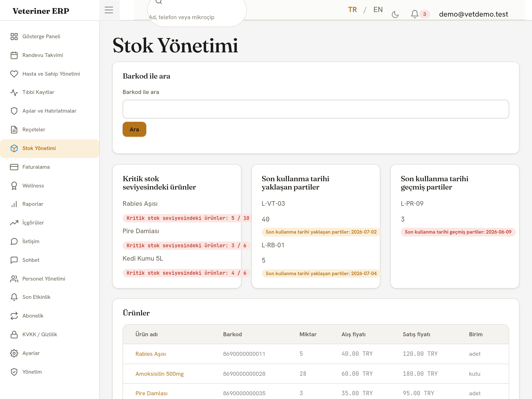Click the kutu unit cell for Amoksisilin

474,374
